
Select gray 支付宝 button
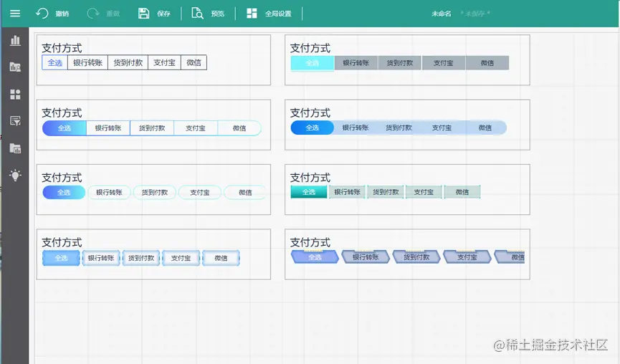pyautogui.click(x=443, y=63)
